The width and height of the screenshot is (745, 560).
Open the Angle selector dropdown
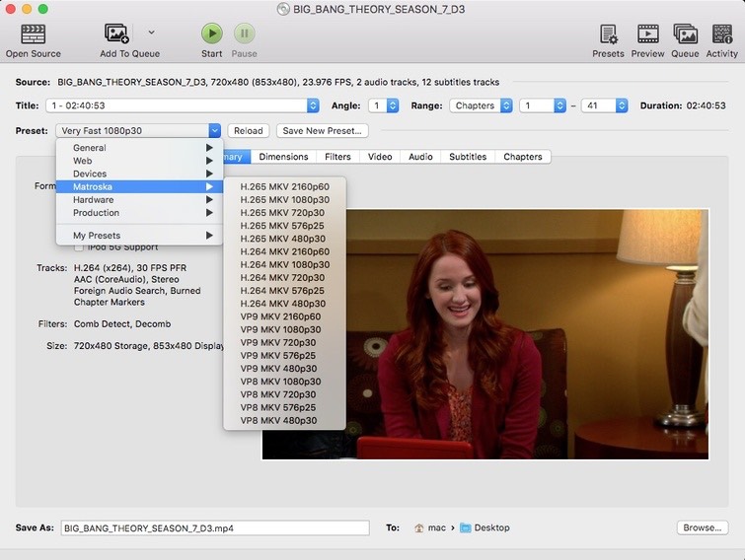point(384,105)
